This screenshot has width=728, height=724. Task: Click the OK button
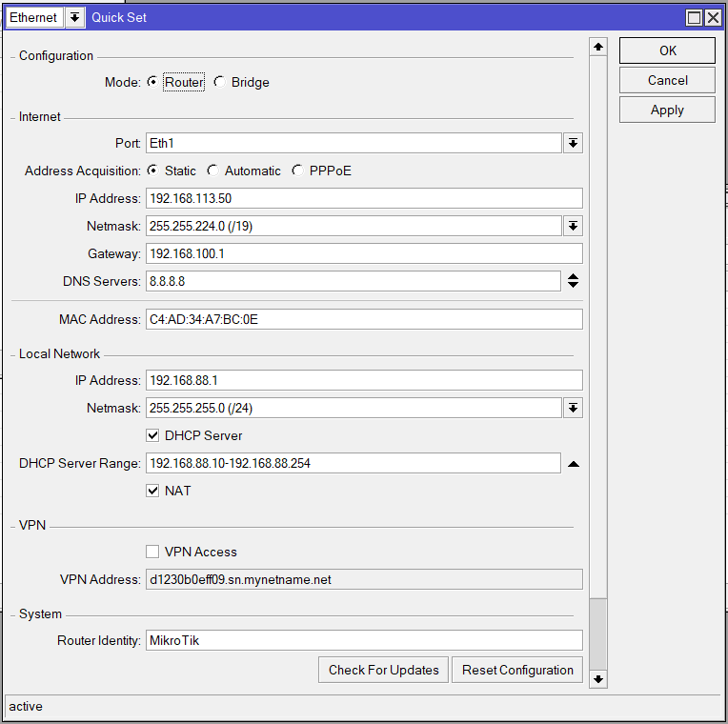(x=667, y=50)
